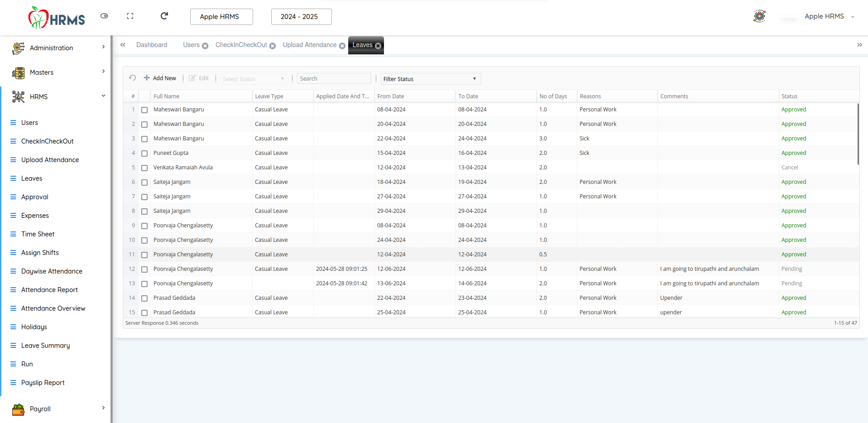The image size is (868, 423).
Task: Click the list icon beside Leaves
Action: (x=13, y=178)
